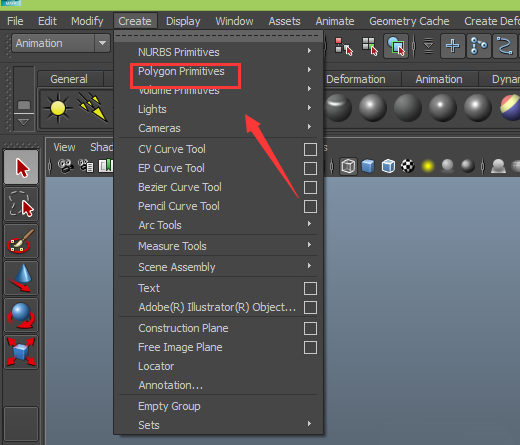Click the empty tool box slot

tap(21, 424)
